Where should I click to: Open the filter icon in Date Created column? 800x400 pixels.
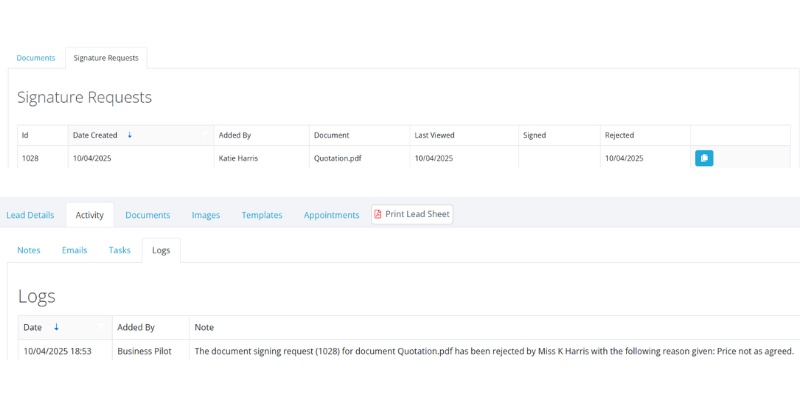coord(205,135)
